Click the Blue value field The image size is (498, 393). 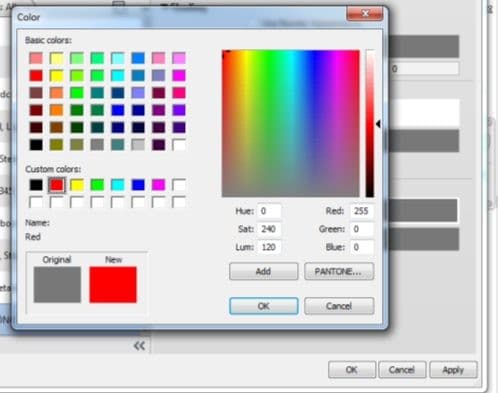click(x=362, y=247)
